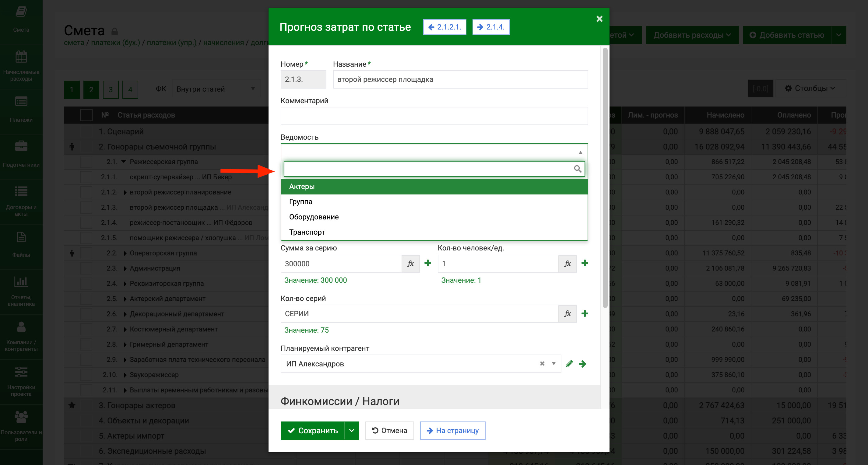The width and height of the screenshot is (868, 465).
Task: Cancel changes with Отмена
Action: coord(389,430)
